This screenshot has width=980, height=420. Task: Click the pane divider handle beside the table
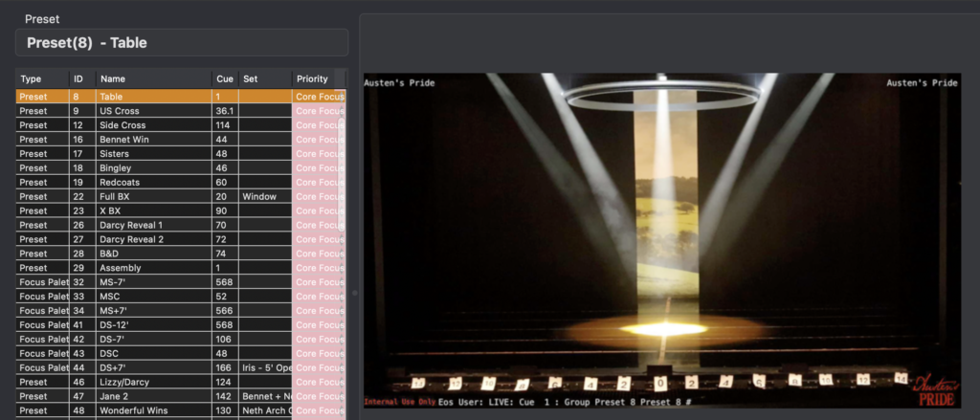tap(354, 293)
